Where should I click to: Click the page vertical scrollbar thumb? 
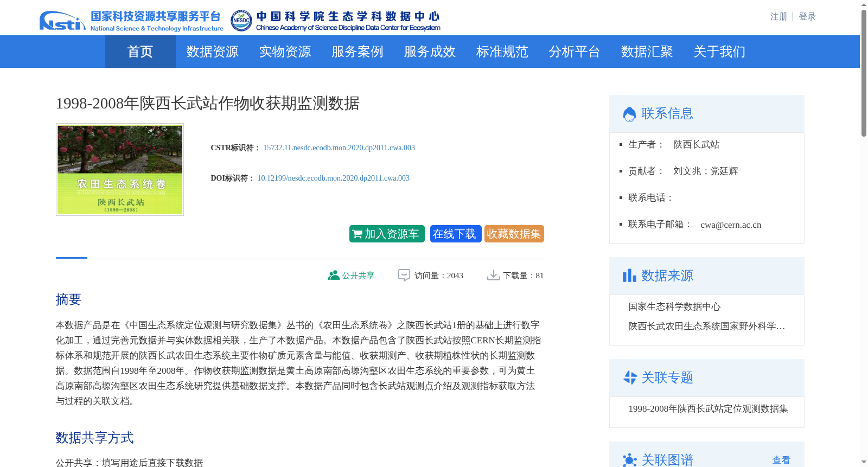pyautogui.click(x=864, y=73)
